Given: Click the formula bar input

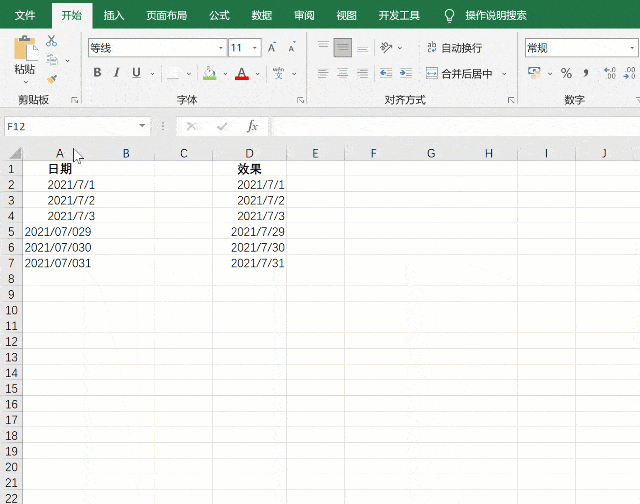Looking at the screenshot, I should [454, 126].
